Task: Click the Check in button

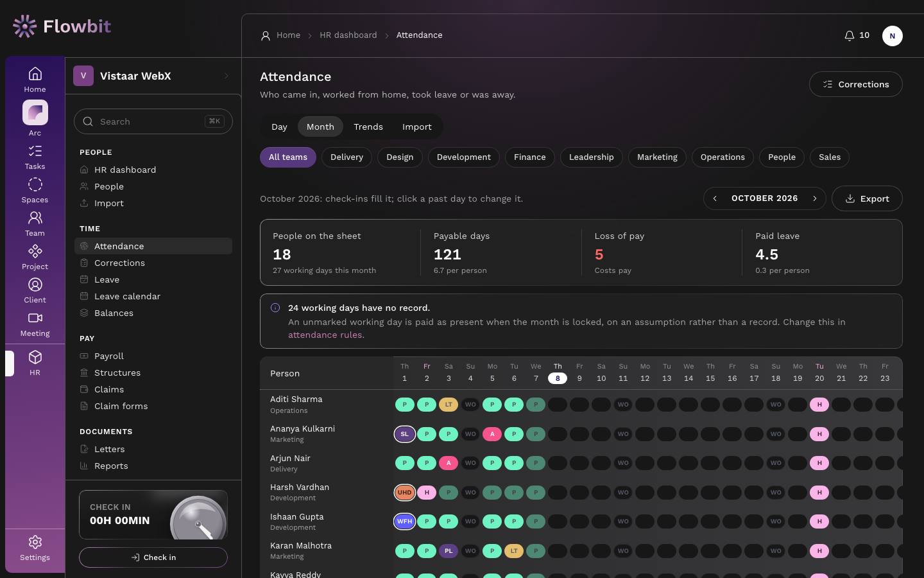Action: click(x=153, y=557)
